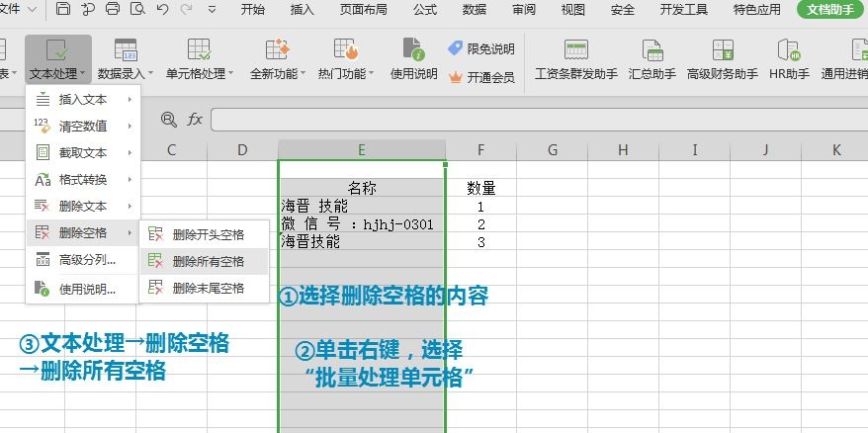Expand the 插入文本 submenu

pos(83,99)
